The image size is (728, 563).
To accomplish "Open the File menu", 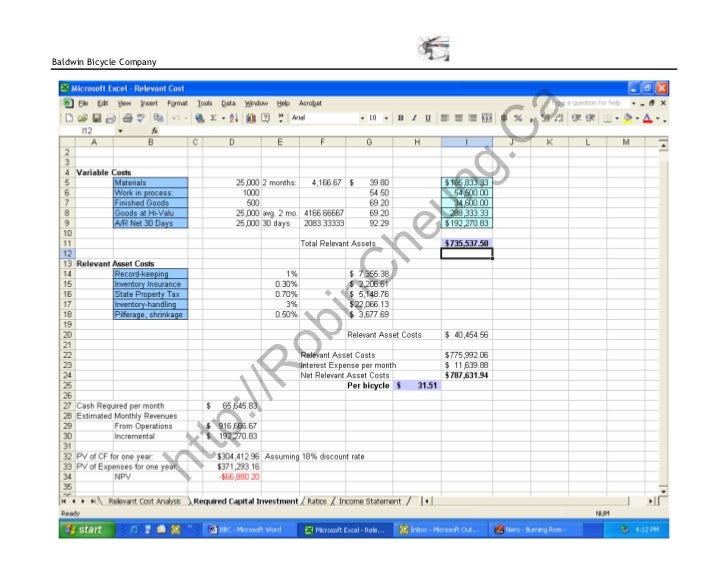I will click(83, 103).
